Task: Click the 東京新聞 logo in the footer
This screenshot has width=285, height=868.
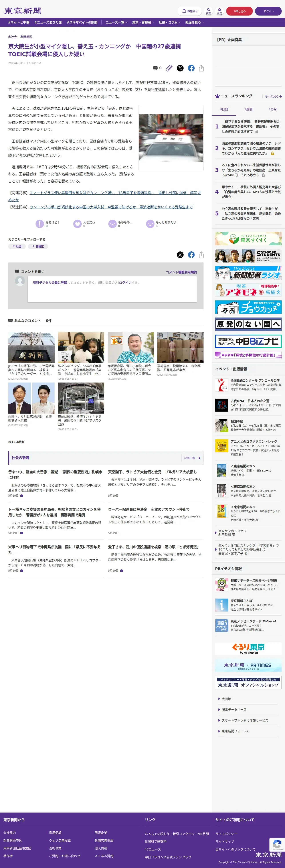Action: pos(269,854)
